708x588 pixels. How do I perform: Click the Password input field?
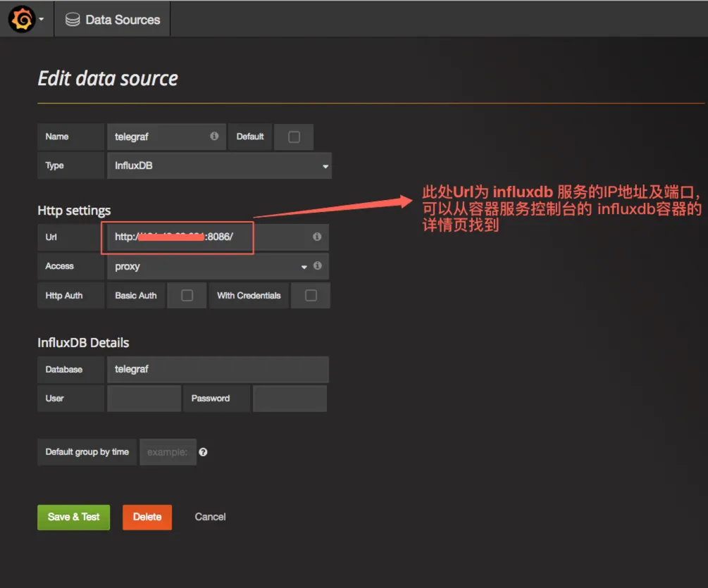[x=290, y=398]
